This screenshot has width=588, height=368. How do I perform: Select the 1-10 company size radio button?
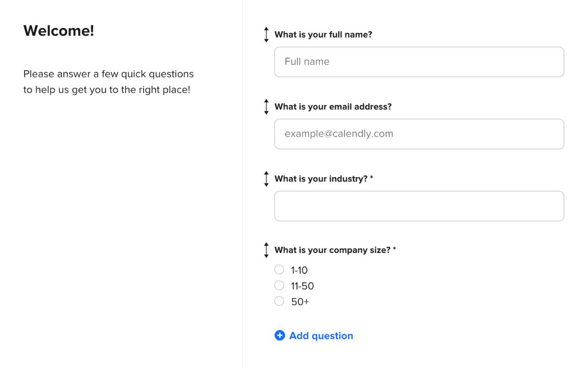[x=279, y=270]
